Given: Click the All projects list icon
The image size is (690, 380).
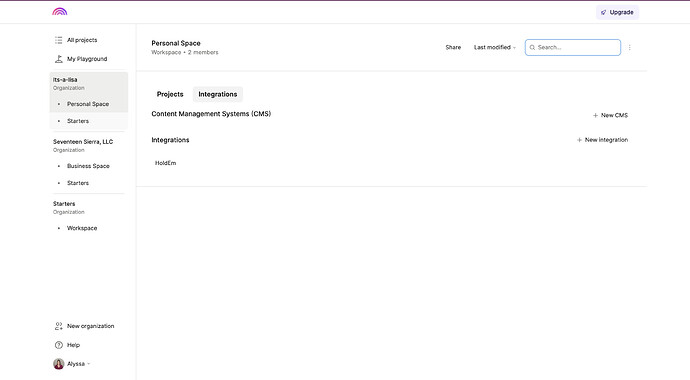Looking at the screenshot, I should pos(59,40).
